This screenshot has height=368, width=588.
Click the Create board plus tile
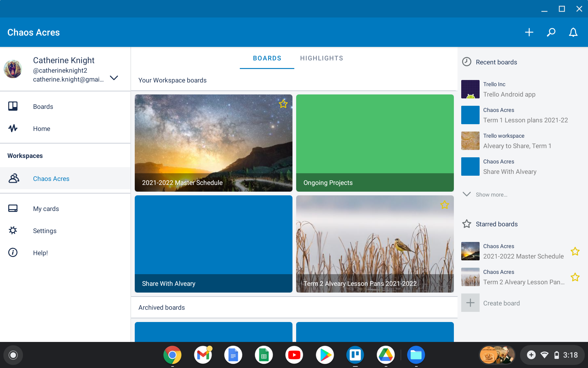(x=470, y=303)
